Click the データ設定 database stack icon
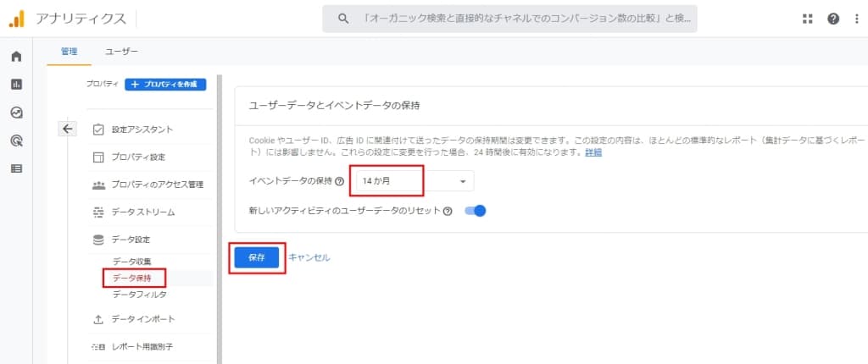868x364 pixels. coord(98,240)
